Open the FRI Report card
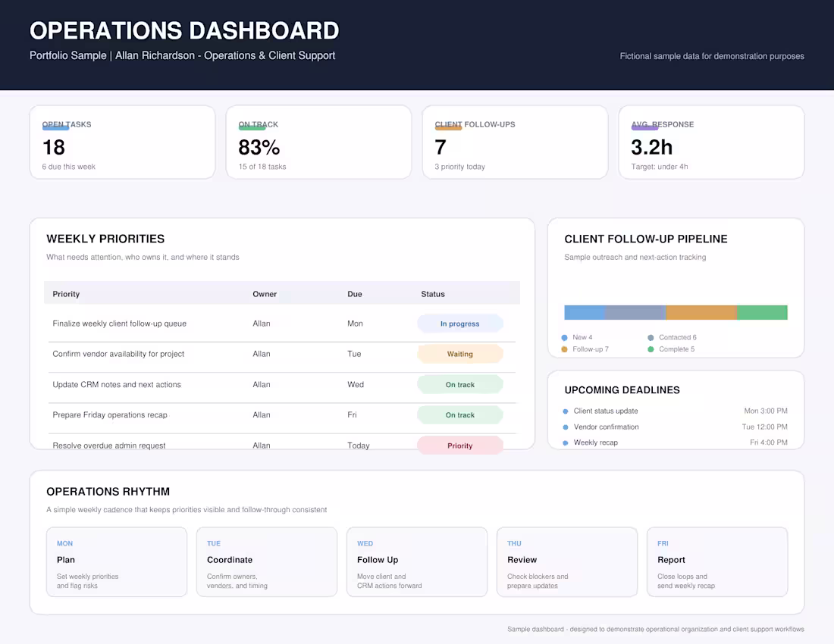This screenshot has height=644, width=834. (x=717, y=562)
